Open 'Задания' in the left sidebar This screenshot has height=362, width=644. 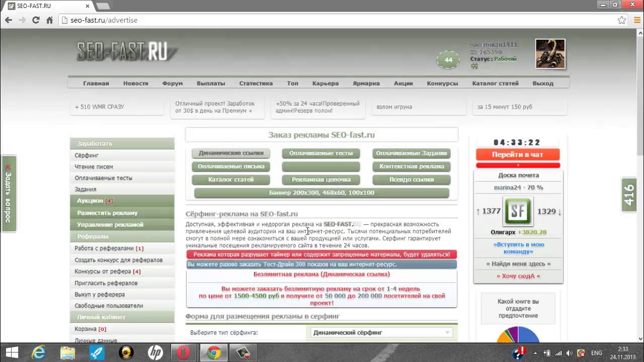pos(86,190)
